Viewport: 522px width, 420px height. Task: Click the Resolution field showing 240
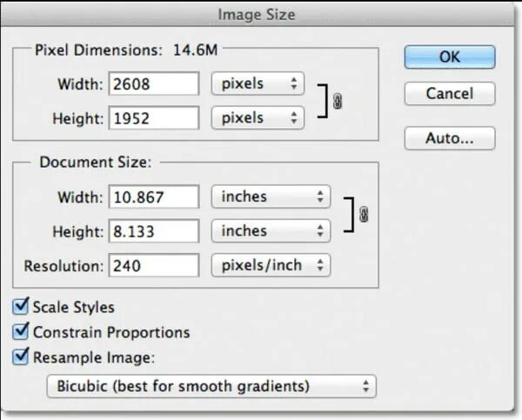155,264
